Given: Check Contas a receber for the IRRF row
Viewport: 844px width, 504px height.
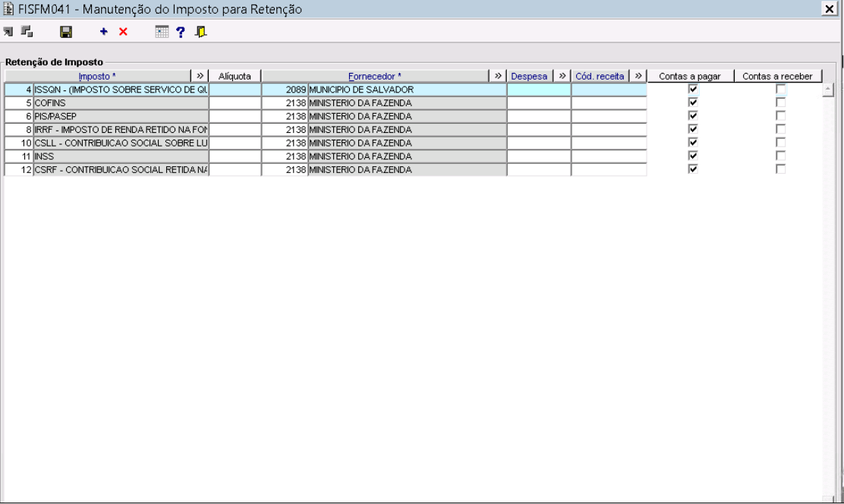Looking at the screenshot, I should coord(780,129).
